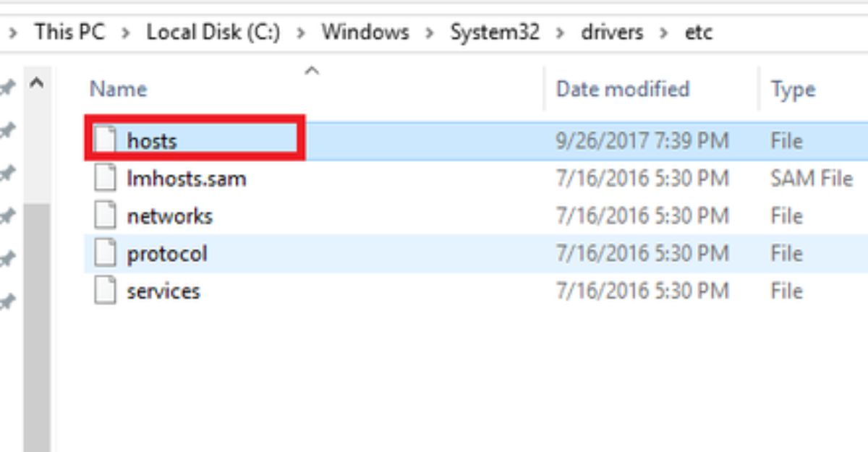868x452 pixels.
Task: Expand chevron after This PC in path
Action: (x=126, y=33)
